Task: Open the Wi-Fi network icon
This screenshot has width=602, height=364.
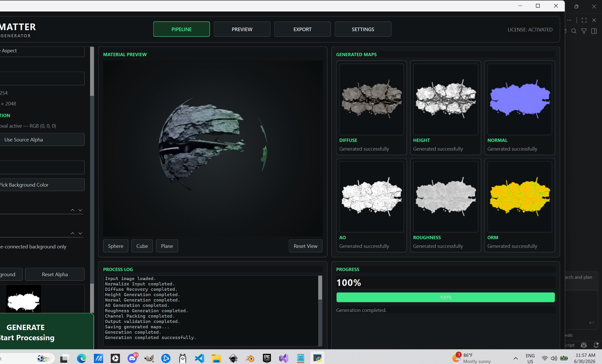Action: coord(545,358)
